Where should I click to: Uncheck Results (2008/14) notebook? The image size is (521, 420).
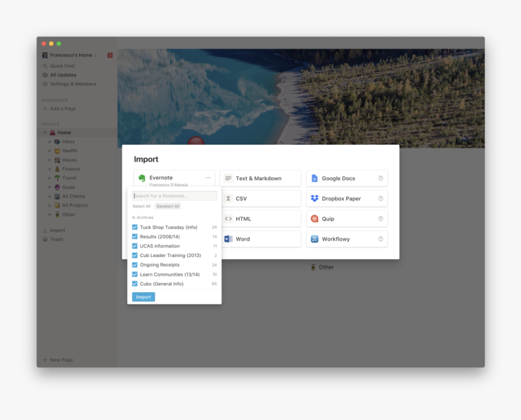(x=134, y=236)
